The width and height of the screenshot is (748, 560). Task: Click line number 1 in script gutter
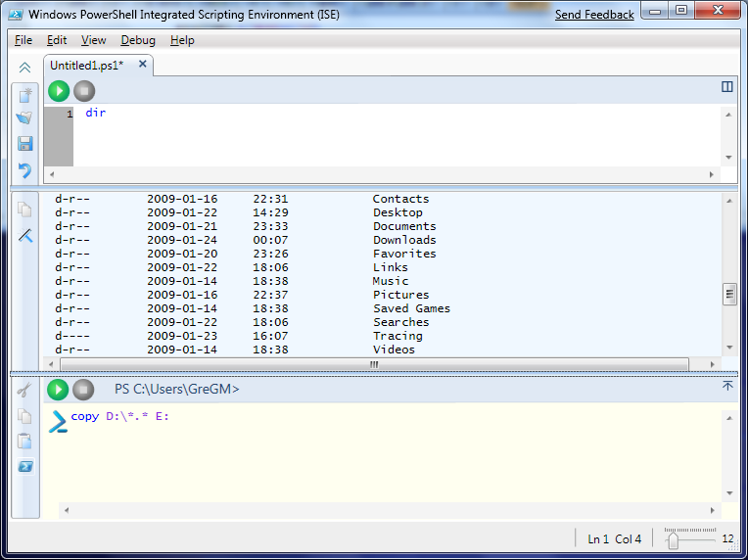[x=70, y=114]
